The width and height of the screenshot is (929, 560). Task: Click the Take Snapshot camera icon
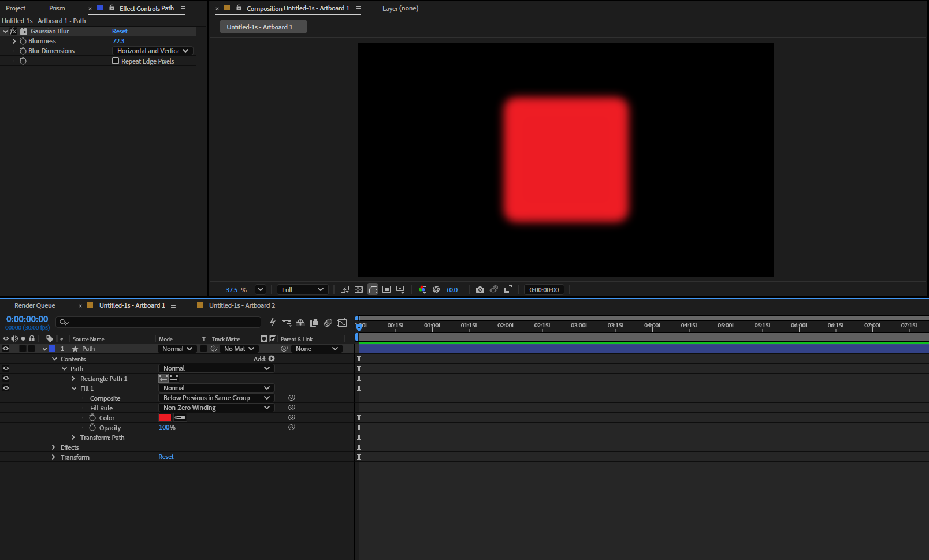[x=480, y=289]
